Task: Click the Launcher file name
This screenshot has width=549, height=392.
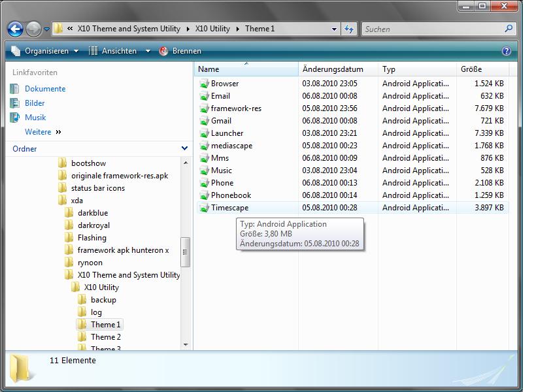Action: 227,133
